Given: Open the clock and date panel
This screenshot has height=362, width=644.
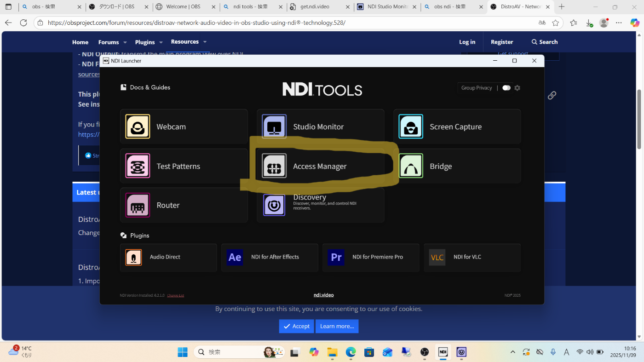Looking at the screenshot, I should coord(624,352).
